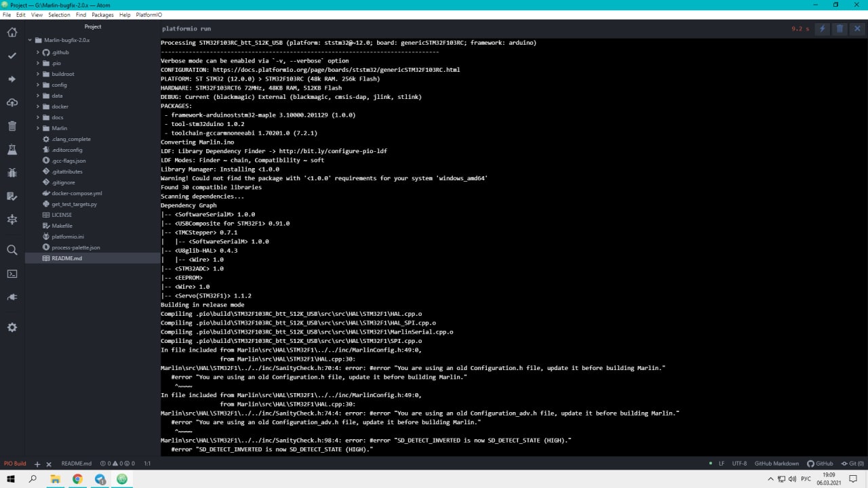Open PlatformIO Home from the sidebar
The height and width of the screenshot is (488, 868).
[x=12, y=32]
